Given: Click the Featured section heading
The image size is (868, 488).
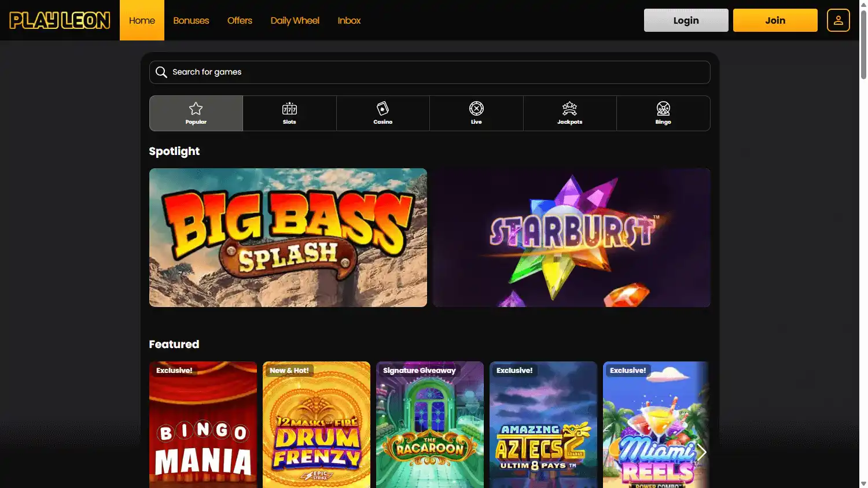Looking at the screenshot, I should click(174, 344).
